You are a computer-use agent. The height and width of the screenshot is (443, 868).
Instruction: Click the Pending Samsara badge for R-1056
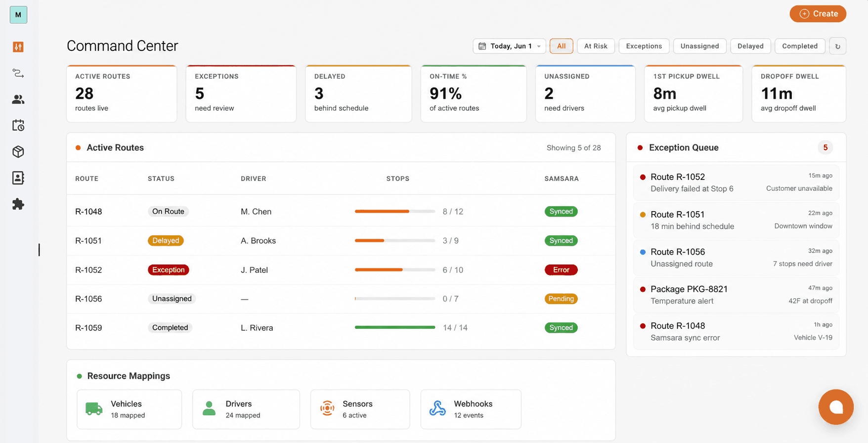(x=561, y=299)
